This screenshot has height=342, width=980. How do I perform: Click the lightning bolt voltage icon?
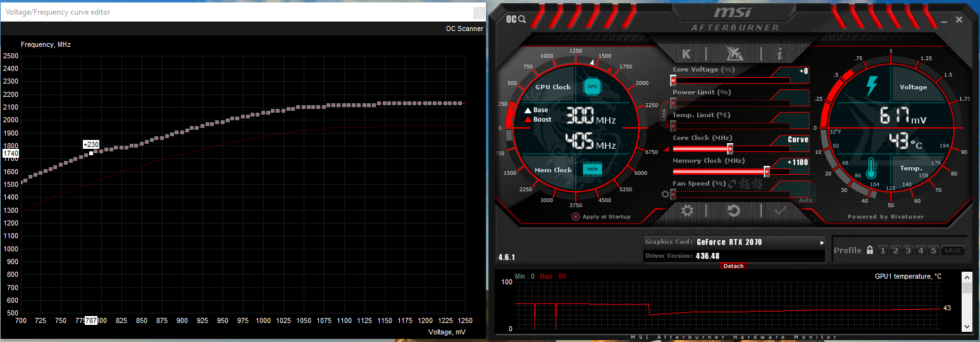(872, 86)
